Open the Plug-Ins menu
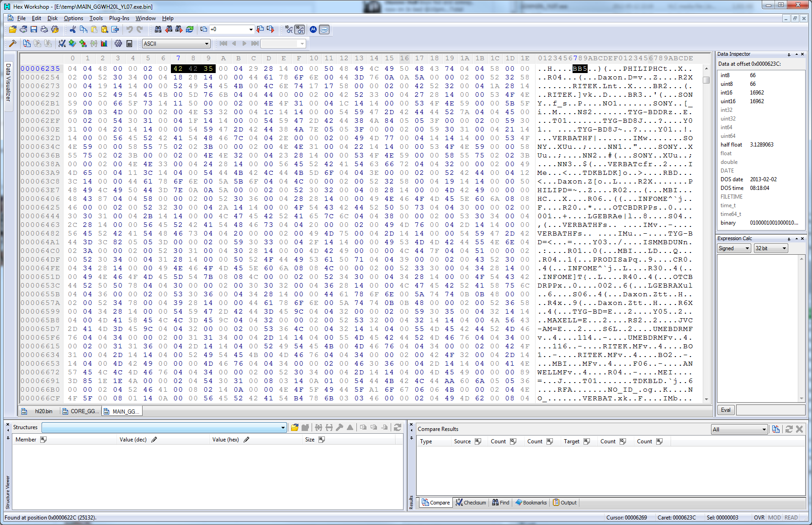 coord(119,18)
